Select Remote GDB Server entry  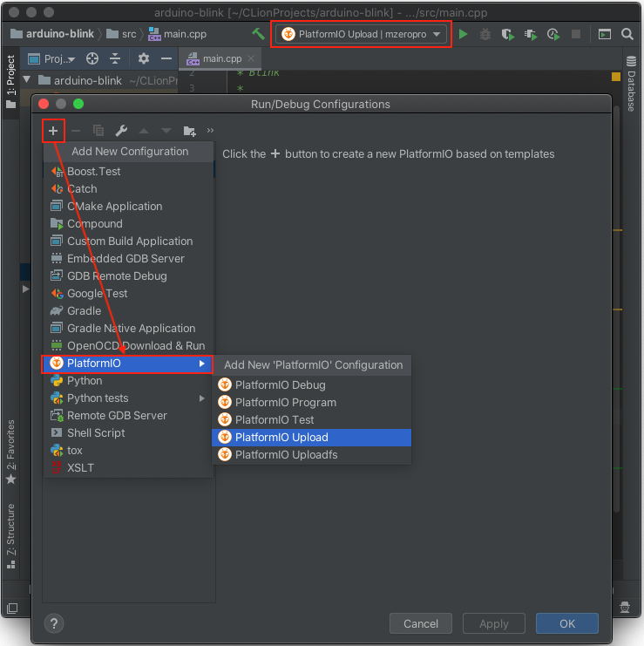[128, 416]
